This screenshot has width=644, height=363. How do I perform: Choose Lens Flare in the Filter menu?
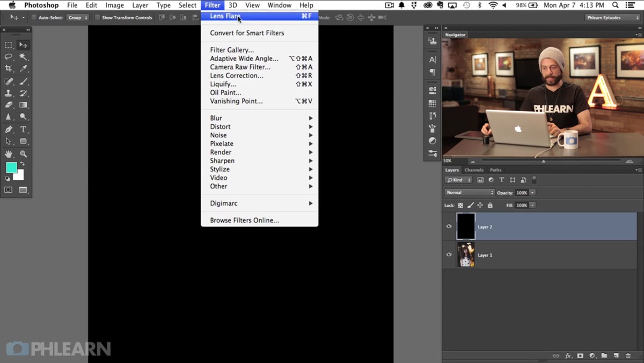click(x=259, y=16)
